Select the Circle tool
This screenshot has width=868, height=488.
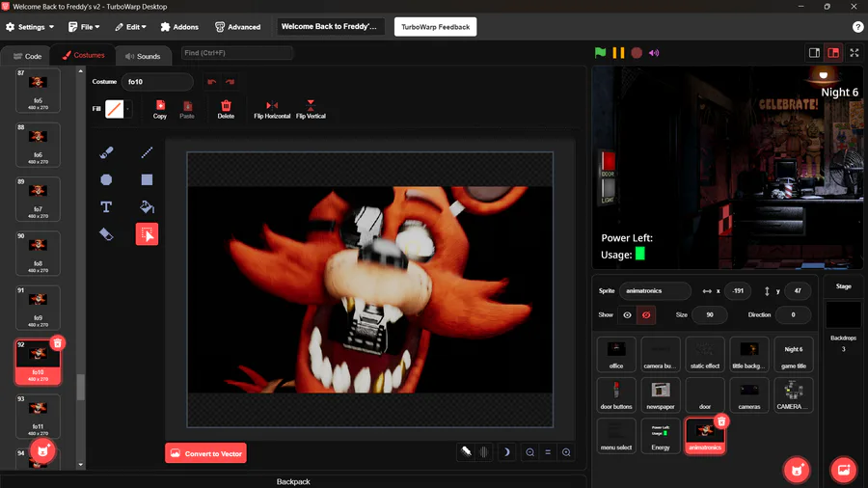tap(106, 179)
